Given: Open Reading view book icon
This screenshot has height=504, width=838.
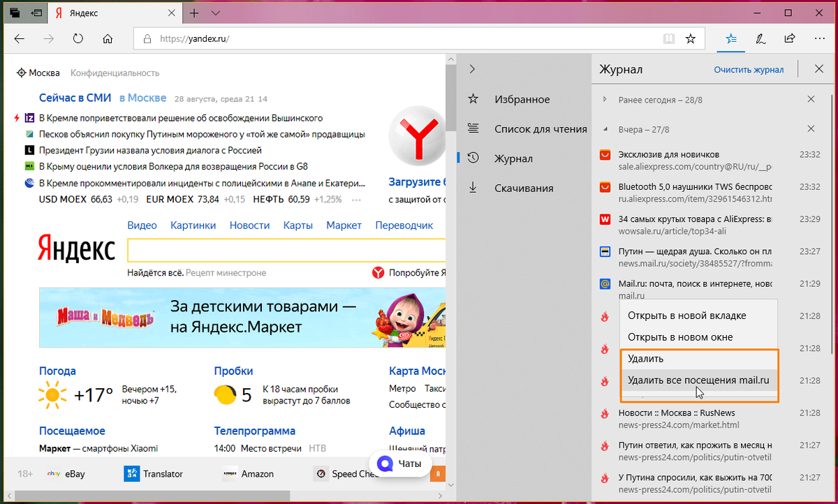Looking at the screenshot, I should coord(669,38).
